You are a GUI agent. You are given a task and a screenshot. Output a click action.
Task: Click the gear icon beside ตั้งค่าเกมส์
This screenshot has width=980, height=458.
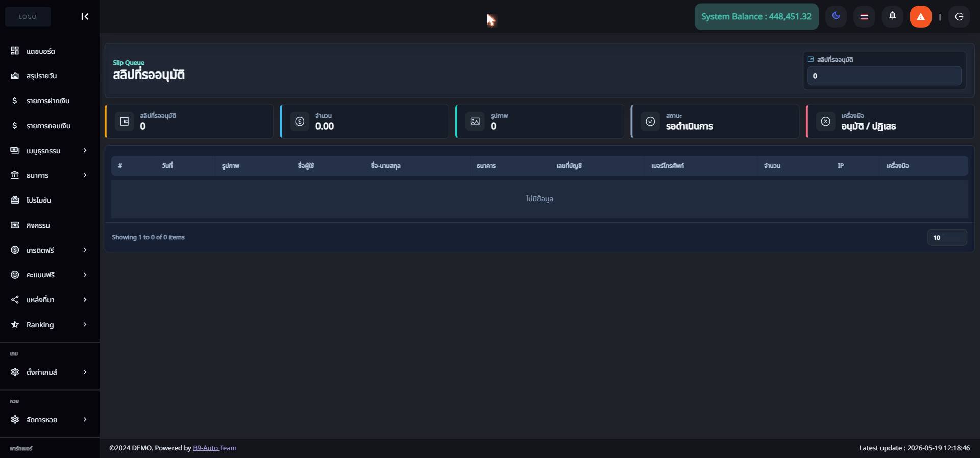click(x=15, y=372)
